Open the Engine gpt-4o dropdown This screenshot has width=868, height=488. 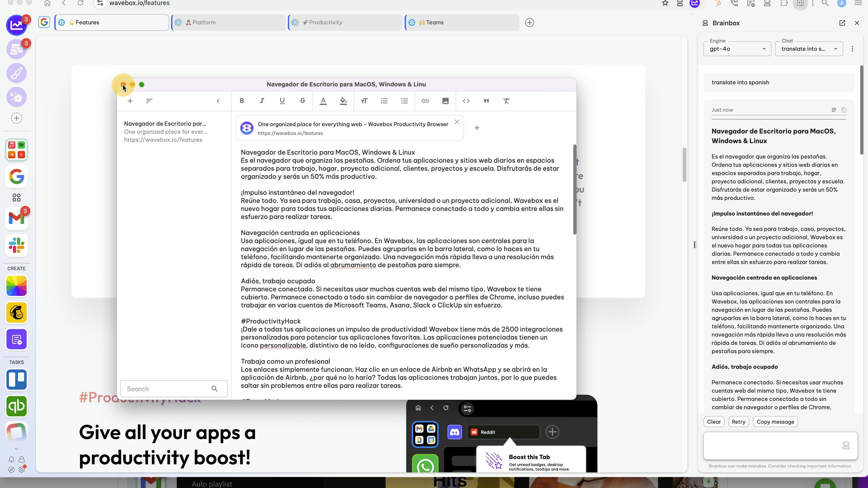click(x=737, y=49)
